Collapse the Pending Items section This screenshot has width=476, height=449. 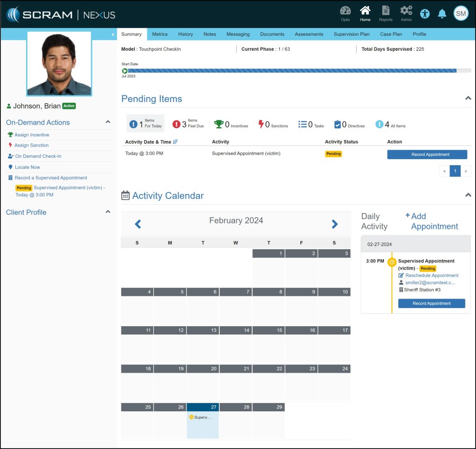(x=468, y=99)
